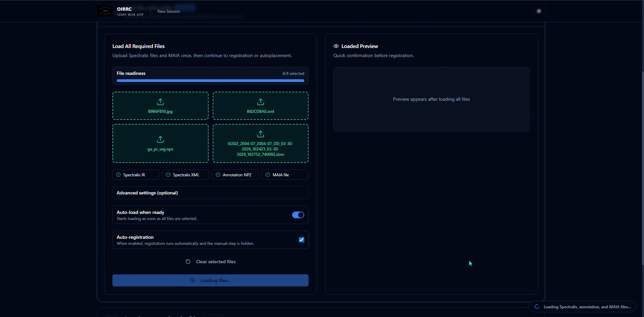Uncheck the Auto-registration checkbox
The width and height of the screenshot is (644, 317).
pyautogui.click(x=301, y=240)
